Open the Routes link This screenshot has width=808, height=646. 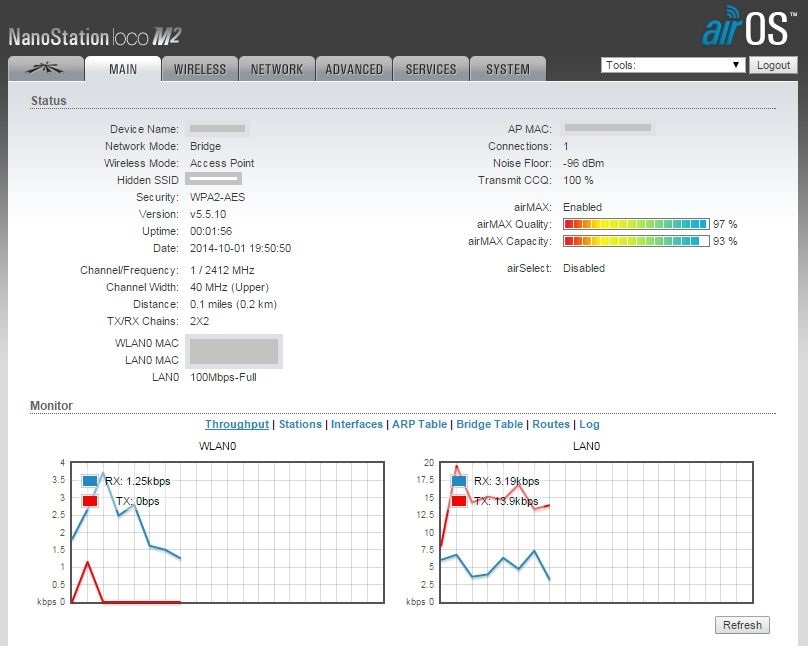[551, 424]
